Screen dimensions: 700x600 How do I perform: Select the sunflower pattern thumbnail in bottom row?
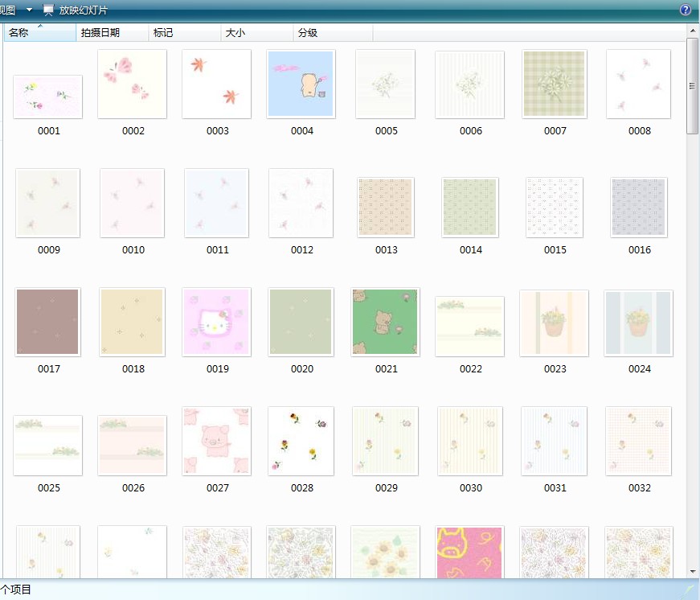(385, 553)
